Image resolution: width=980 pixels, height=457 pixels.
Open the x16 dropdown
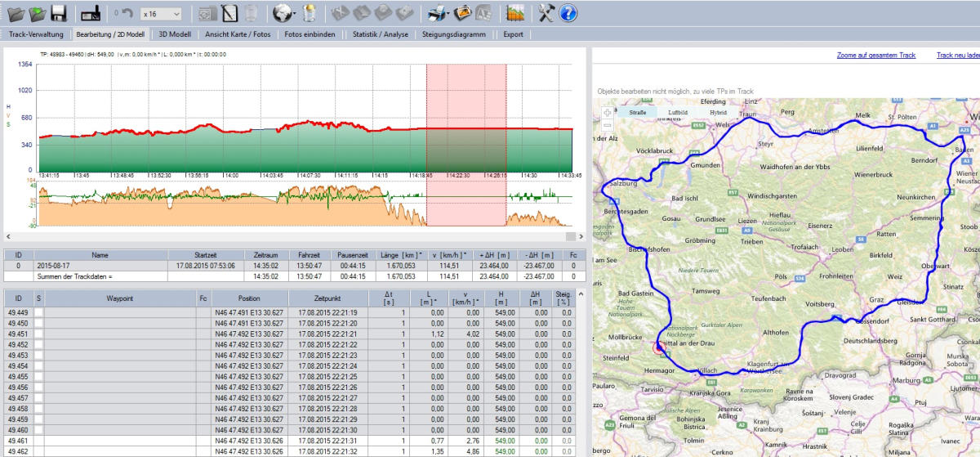point(160,14)
